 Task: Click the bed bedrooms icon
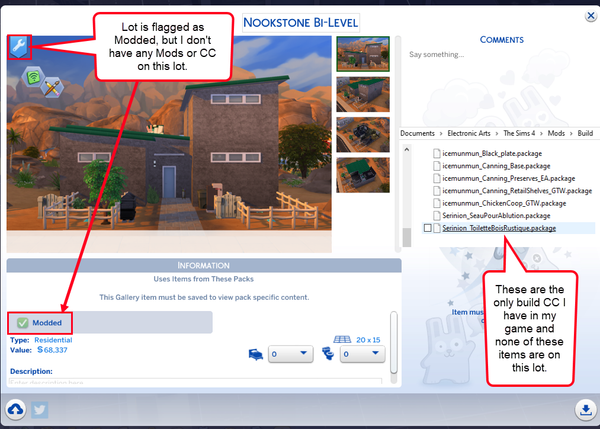[256, 354]
